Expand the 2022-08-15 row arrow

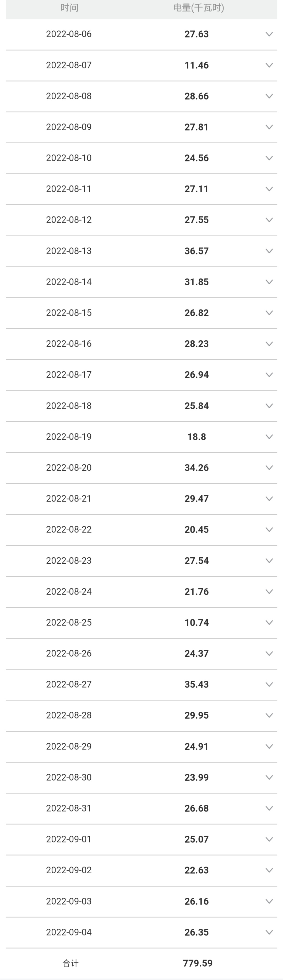[269, 313]
